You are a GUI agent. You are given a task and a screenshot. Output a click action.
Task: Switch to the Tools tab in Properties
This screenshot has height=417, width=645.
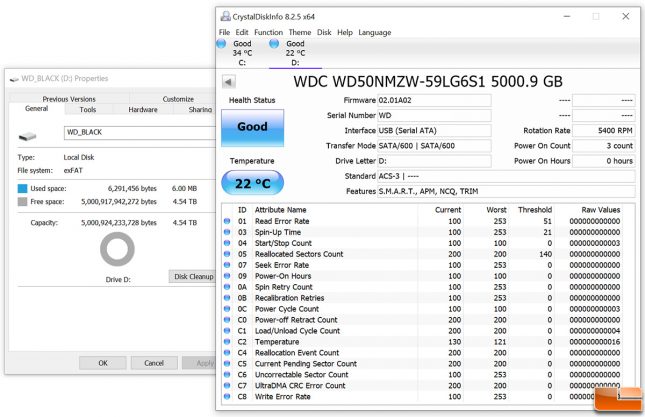[x=88, y=110]
